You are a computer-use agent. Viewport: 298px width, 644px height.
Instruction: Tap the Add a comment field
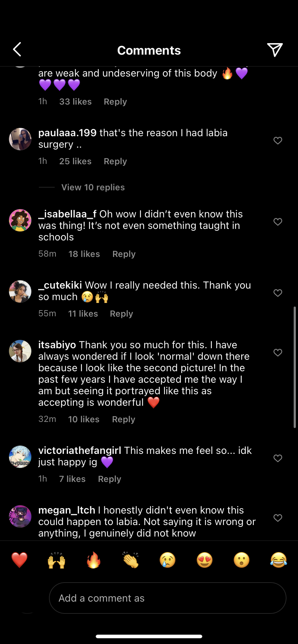click(x=167, y=598)
